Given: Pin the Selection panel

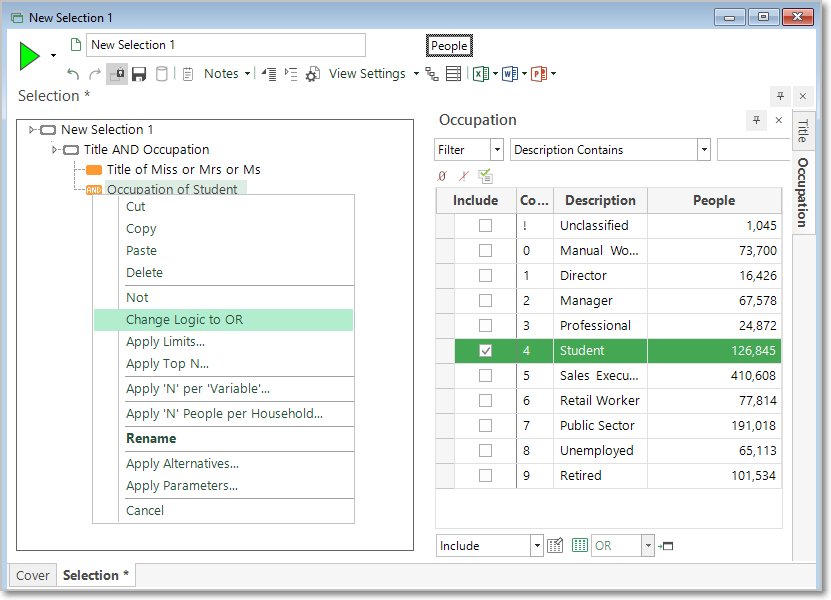Looking at the screenshot, I should [780, 96].
